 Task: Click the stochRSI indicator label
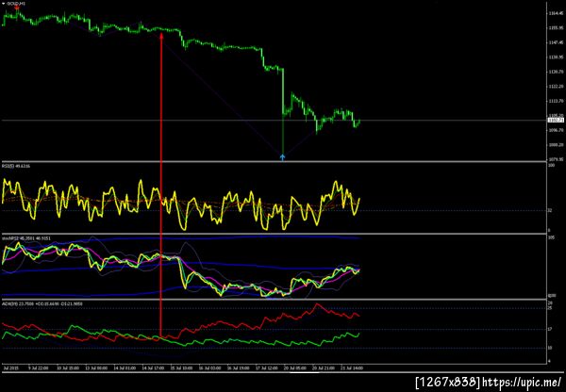[26, 238]
